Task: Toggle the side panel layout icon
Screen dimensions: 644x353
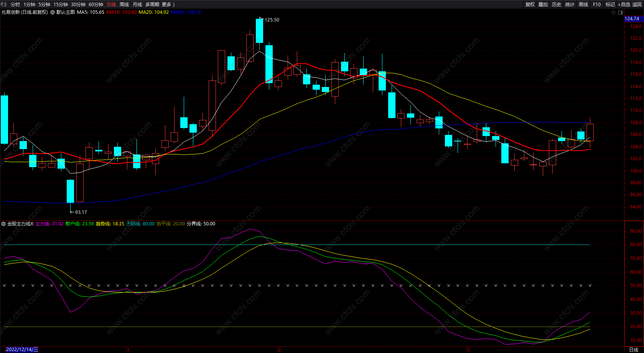Action: [621, 12]
